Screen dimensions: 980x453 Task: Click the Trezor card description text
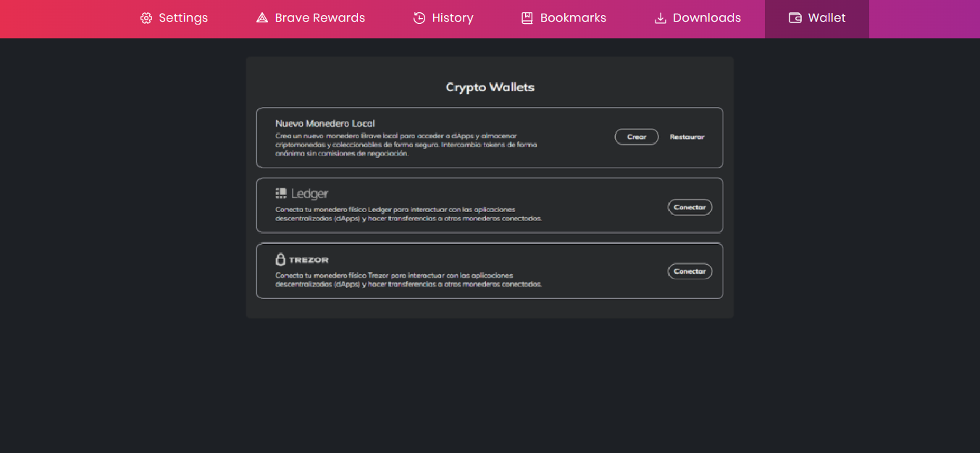tap(408, 280)
